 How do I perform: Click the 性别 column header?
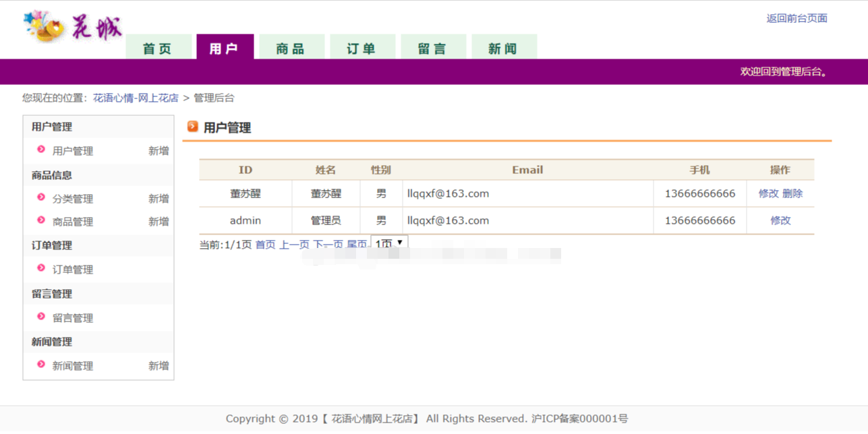(381, 170)
